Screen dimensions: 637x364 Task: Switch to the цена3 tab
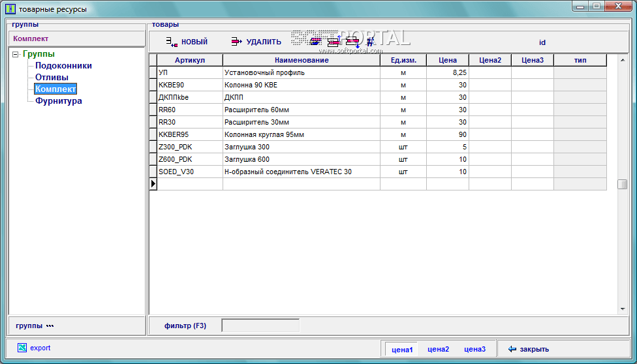tap(475, 349)
